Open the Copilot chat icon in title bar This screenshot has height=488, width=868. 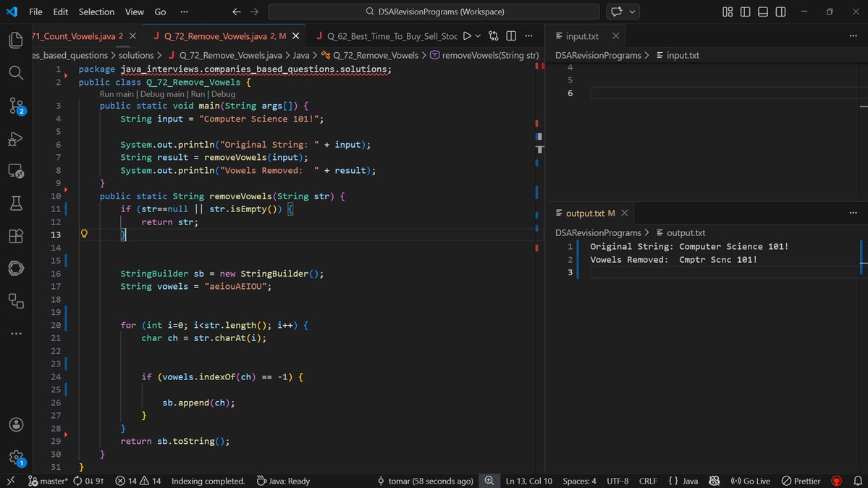point(616,12)
